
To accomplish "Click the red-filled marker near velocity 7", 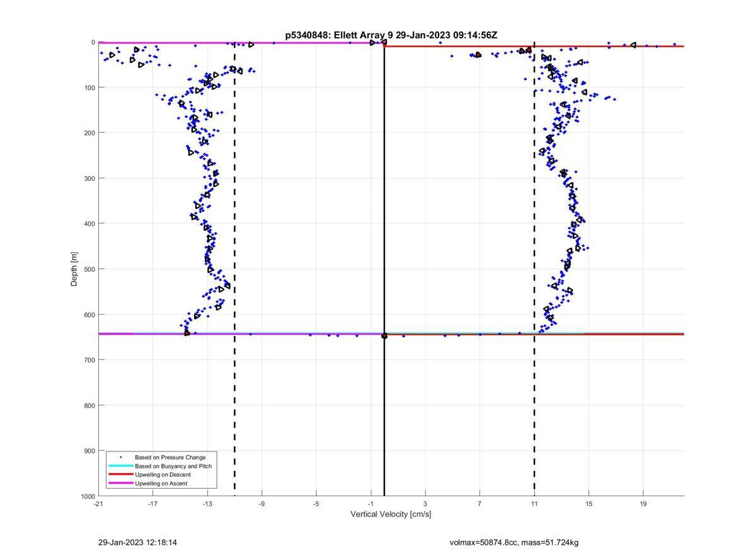I will point(478,55).
